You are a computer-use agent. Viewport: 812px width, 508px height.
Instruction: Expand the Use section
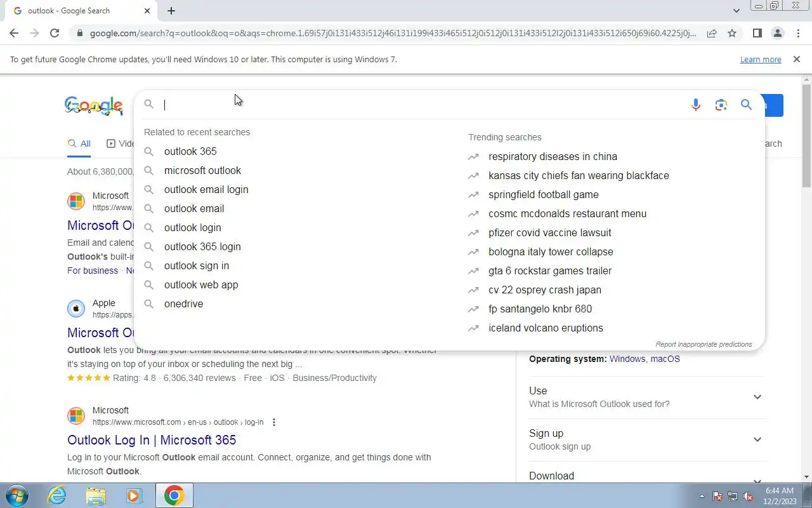(757, 397)
